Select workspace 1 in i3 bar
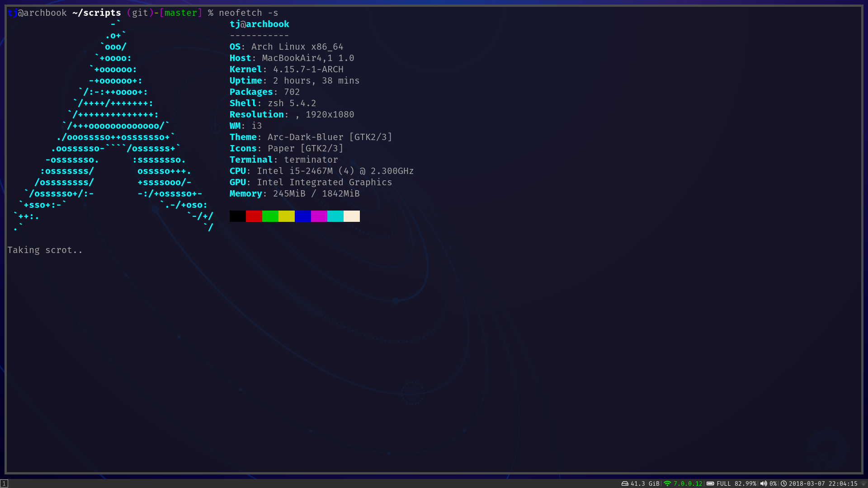The image size is (868, 488). (x=4, y=483)
